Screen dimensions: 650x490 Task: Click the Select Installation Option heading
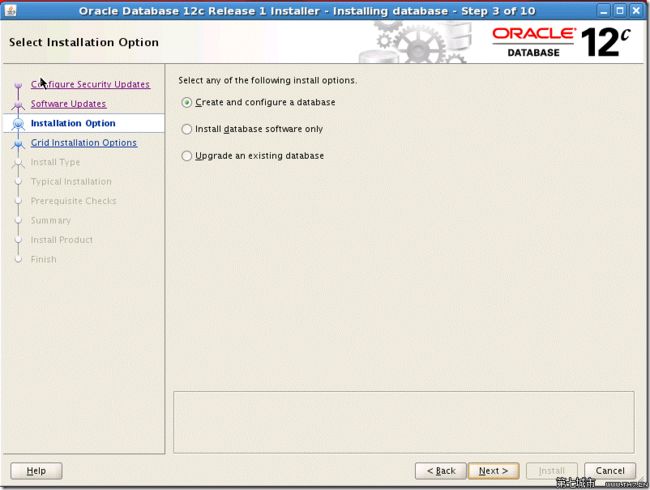point(84,42)
